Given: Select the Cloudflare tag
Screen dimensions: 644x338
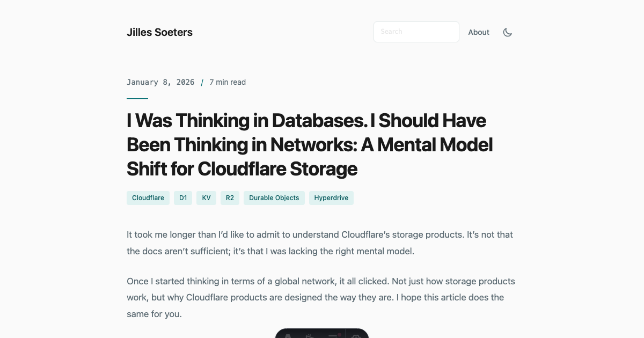Looking at the screenshot, I should point(148,198).
